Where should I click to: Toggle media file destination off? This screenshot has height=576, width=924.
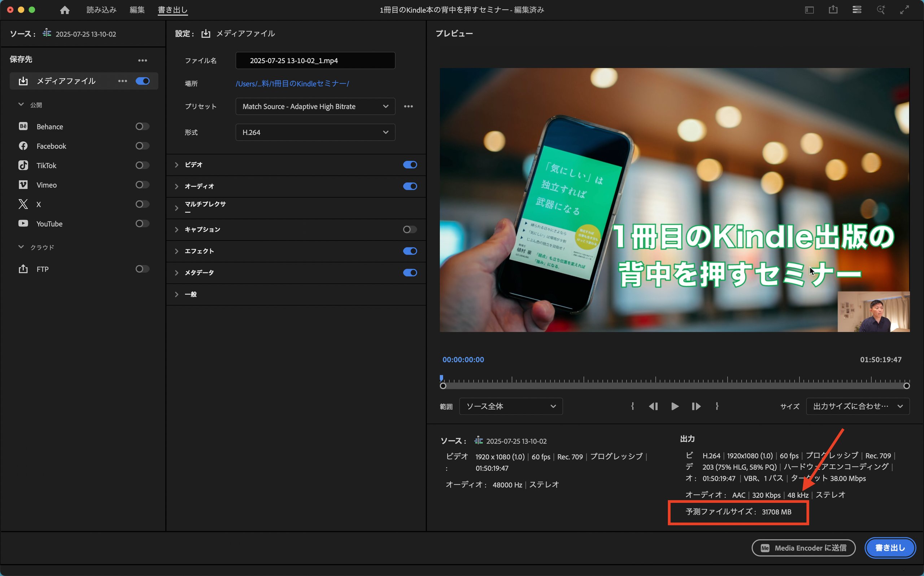[x=143, y=81]
